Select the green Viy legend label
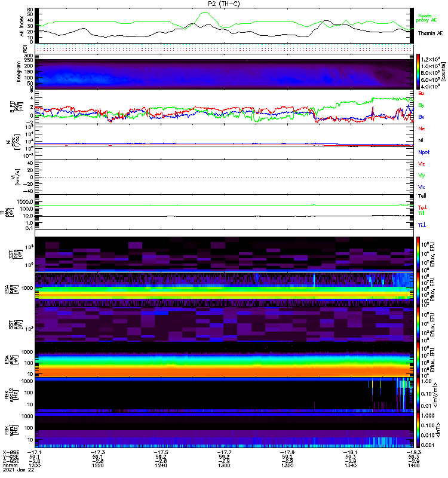Image resolution: width=448 pixels, height=478 pixels. (x=421, y=176)
